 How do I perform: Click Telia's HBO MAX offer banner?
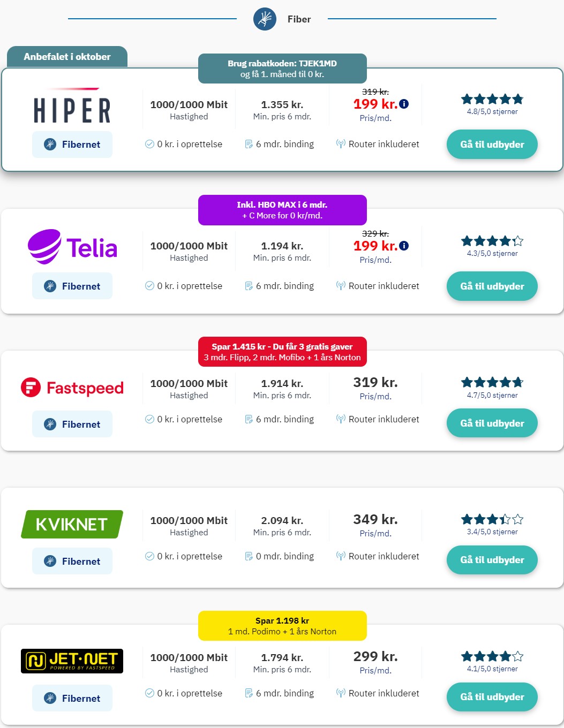[x=282, y=210]
